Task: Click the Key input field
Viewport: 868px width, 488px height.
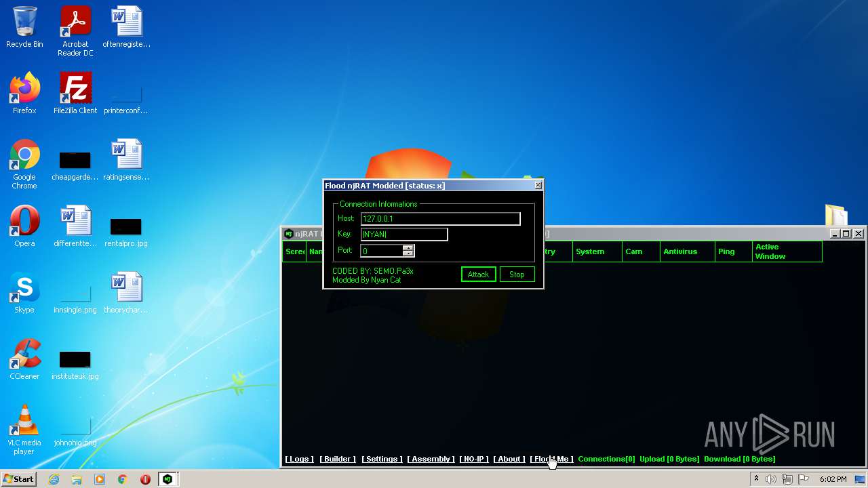Action: tap(404, 235)
